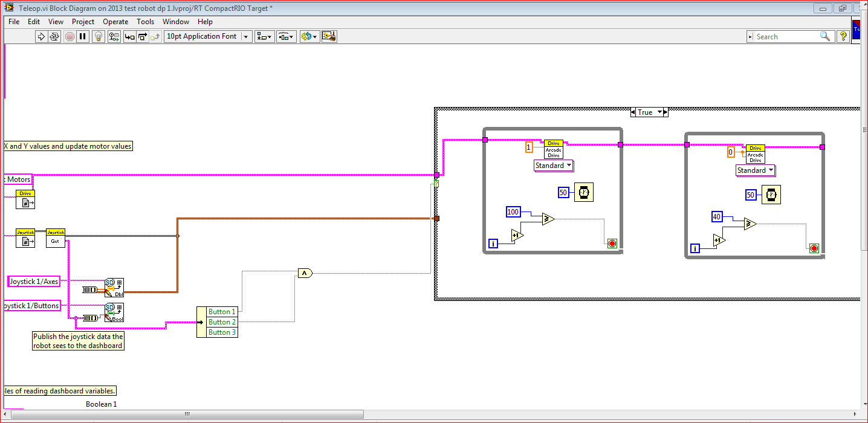This screenshot has width=868, height=423.
Task: Select Arcade Drive node with constant 0
Action: pyautogui.click(x=756, y=154)
